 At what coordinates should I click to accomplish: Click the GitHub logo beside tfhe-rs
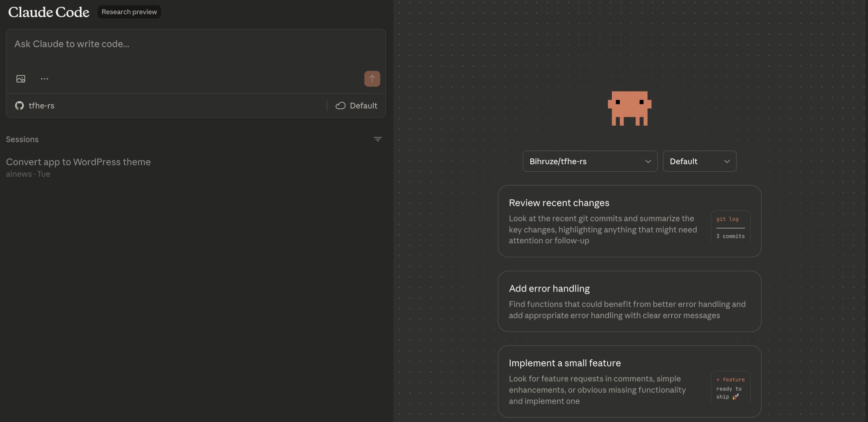click(x=19, y=106)
